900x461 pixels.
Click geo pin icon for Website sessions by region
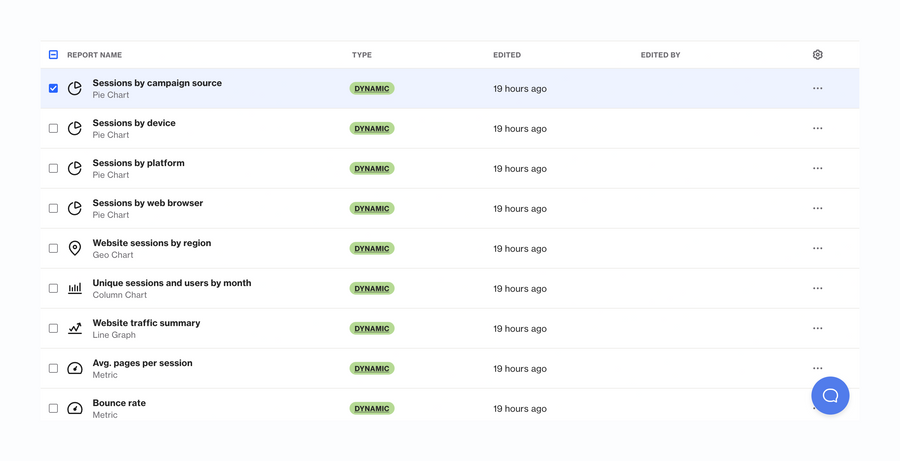coord(75,249)
